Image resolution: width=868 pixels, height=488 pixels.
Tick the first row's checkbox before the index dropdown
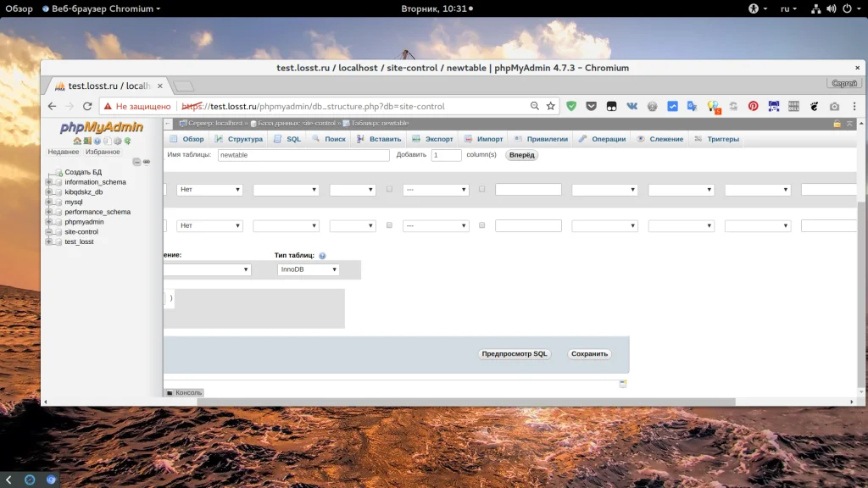click(389, 190)
